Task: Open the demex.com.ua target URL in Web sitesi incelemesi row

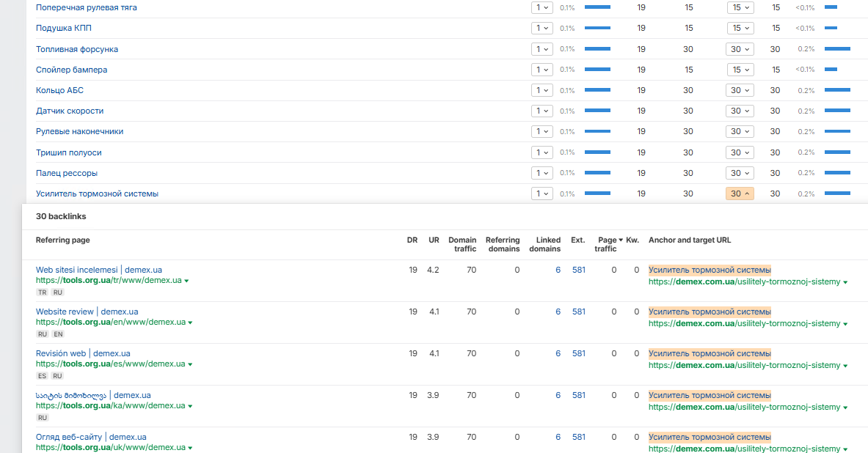Action: coord(745,281)
